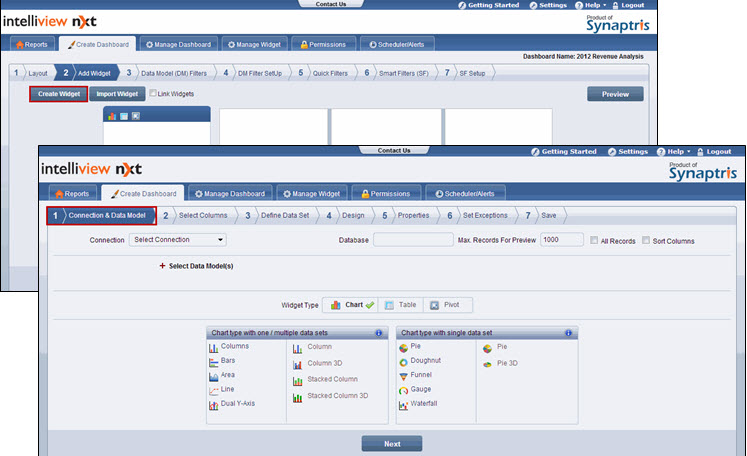Click Import Widget button in back window
The width and height of the screenshot is (747, 456).
(117, 94)
